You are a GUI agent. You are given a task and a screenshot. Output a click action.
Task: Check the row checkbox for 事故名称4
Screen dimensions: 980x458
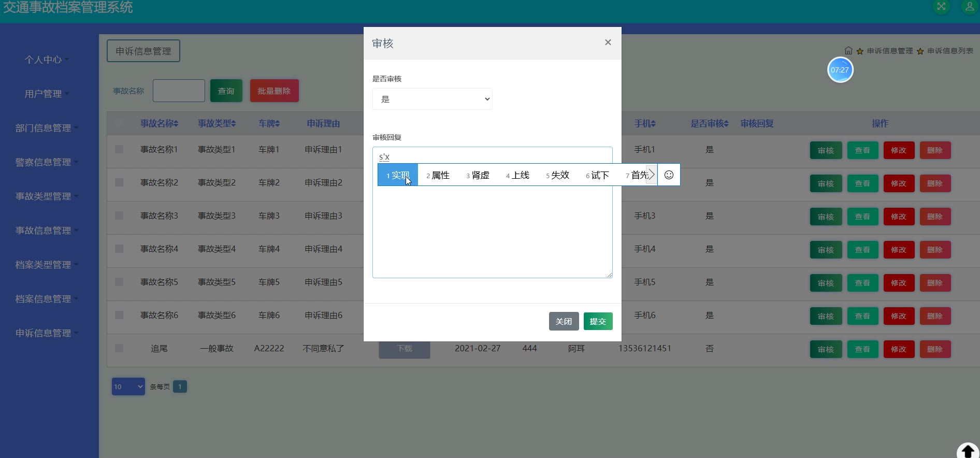pos(119,249)
